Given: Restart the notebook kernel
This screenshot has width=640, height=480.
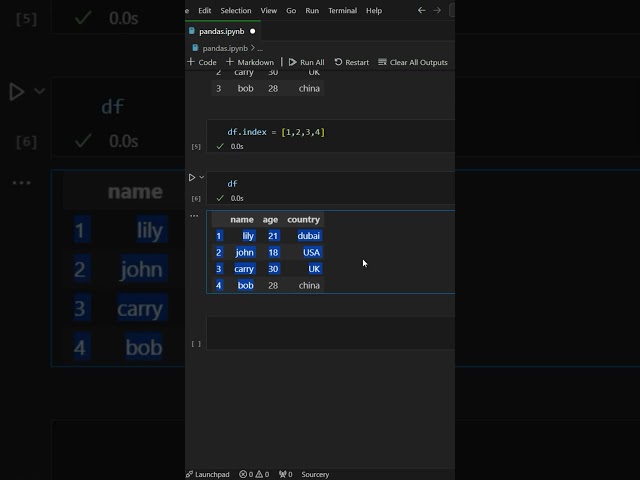Looking at the screenshot, I should [x=351, y=62].
